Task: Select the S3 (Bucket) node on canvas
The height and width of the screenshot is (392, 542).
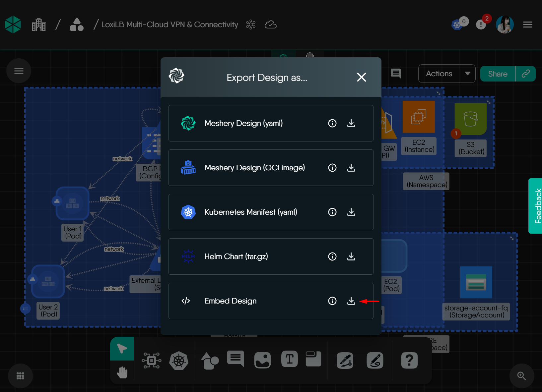Action: (471, 119)
